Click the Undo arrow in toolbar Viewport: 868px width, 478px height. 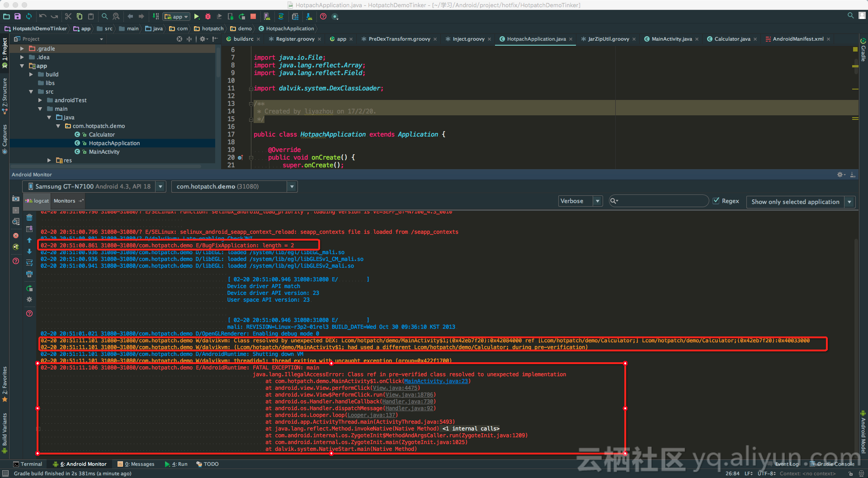[x=43, y=17]
